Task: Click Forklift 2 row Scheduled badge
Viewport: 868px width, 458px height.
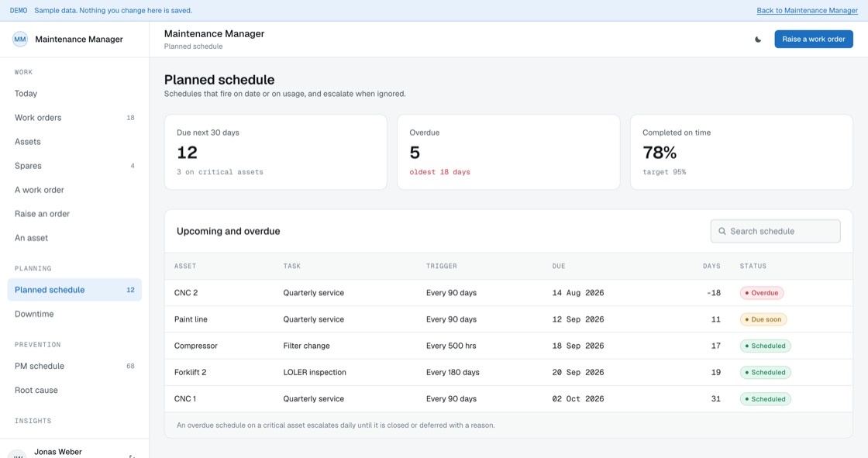Action: (766, 373)
